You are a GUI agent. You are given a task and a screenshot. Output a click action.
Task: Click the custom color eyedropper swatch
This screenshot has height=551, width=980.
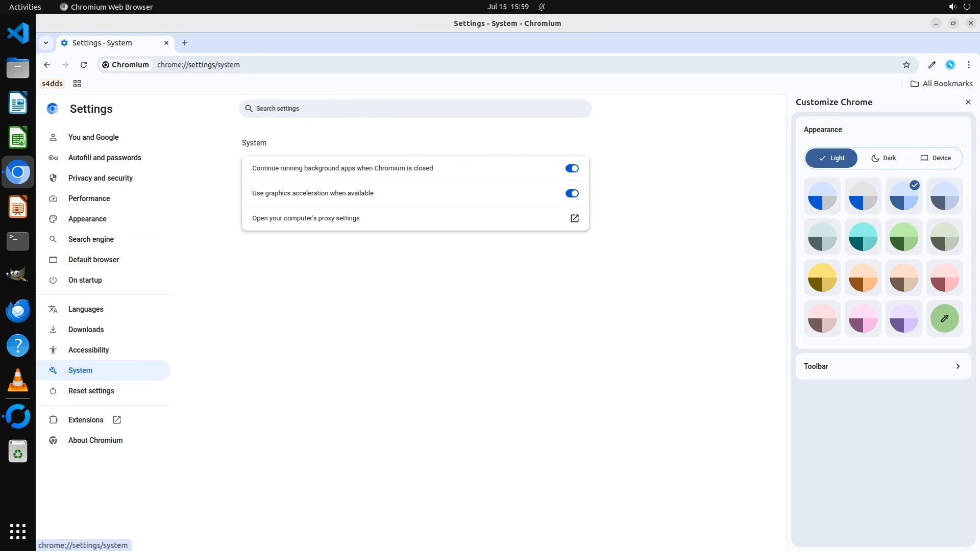944,318
